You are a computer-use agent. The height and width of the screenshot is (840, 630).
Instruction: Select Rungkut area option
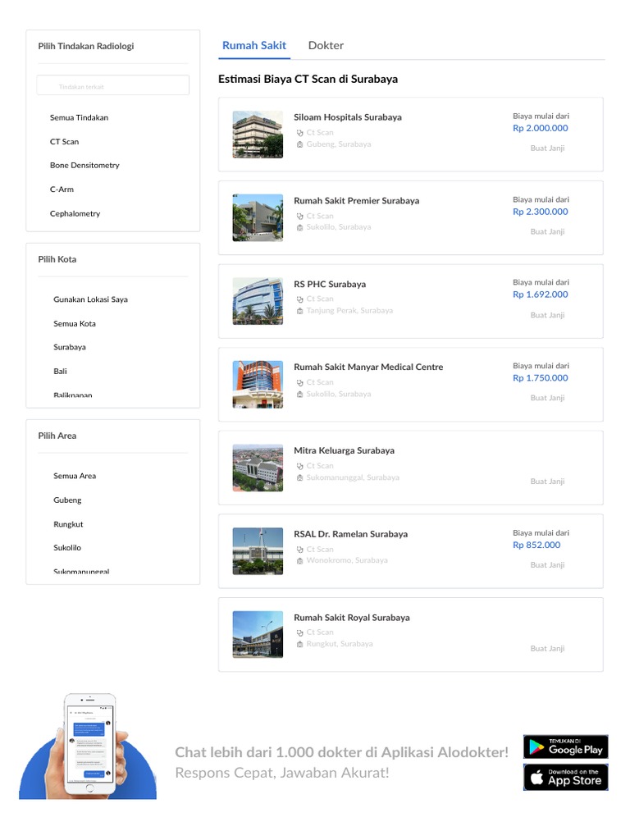point(68,524)
